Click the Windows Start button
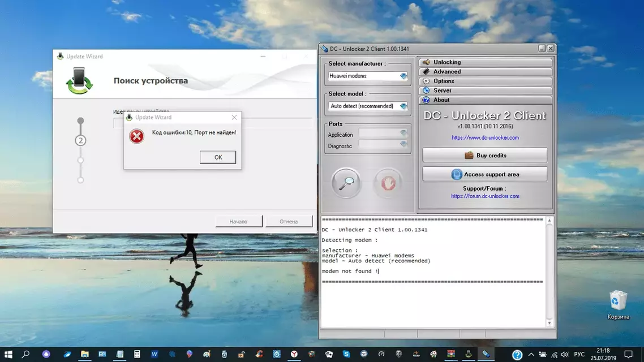Viewport: 644px width, 362px height. point(8,354)
